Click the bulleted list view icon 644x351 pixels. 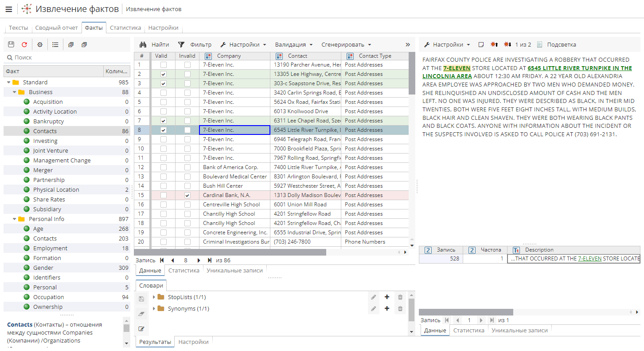[55, 44]
